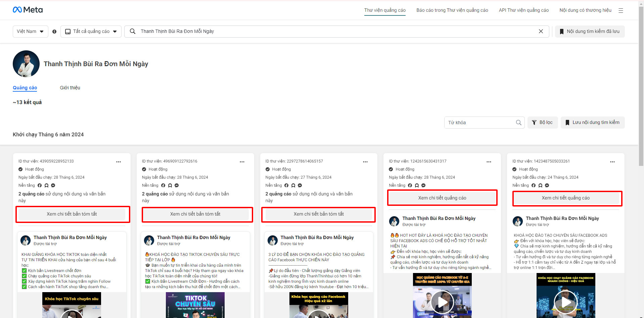This screenshot has width=644, height=318.
Task: Click Messenger platform icon in ad 496909122792616
Action: pyautogui.click(x=177, y=185)
